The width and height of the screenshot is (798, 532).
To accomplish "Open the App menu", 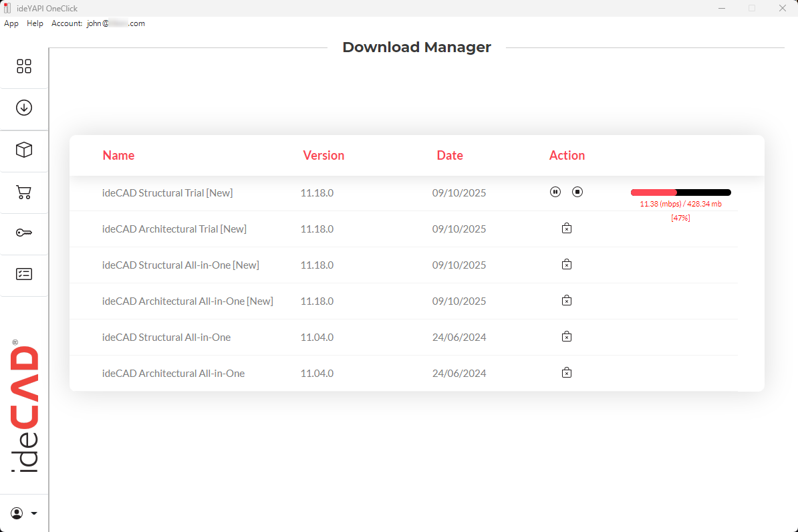I will [11, 23].
